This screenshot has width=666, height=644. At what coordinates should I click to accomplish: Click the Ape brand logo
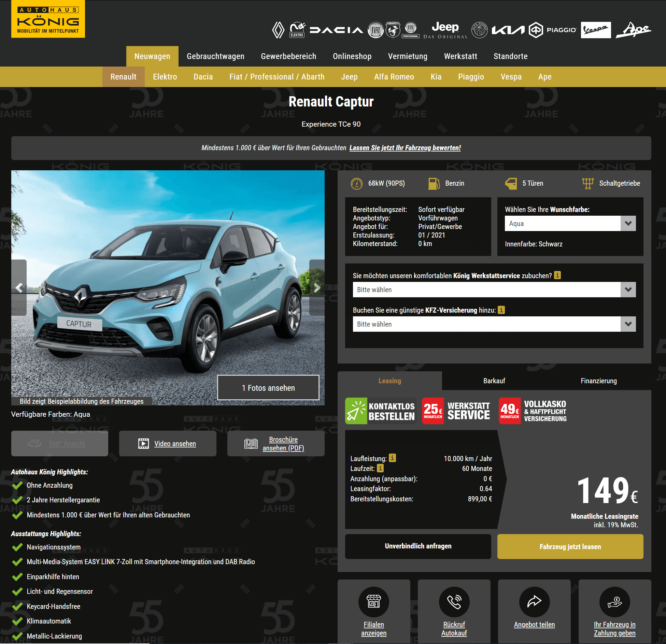pyautogui.click(x=633, y=30)
